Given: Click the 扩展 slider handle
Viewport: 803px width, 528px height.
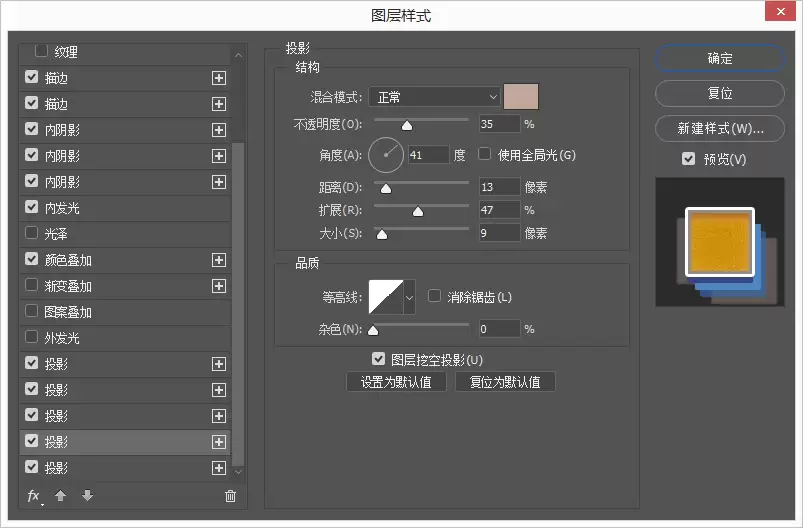Looking at the screenshot, I should tap(418, 212).
